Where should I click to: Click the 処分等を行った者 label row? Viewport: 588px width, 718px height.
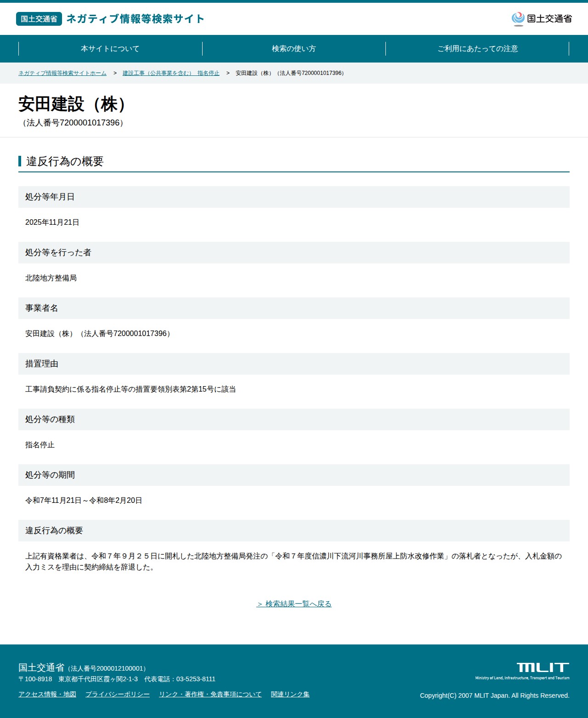point(294,252)
